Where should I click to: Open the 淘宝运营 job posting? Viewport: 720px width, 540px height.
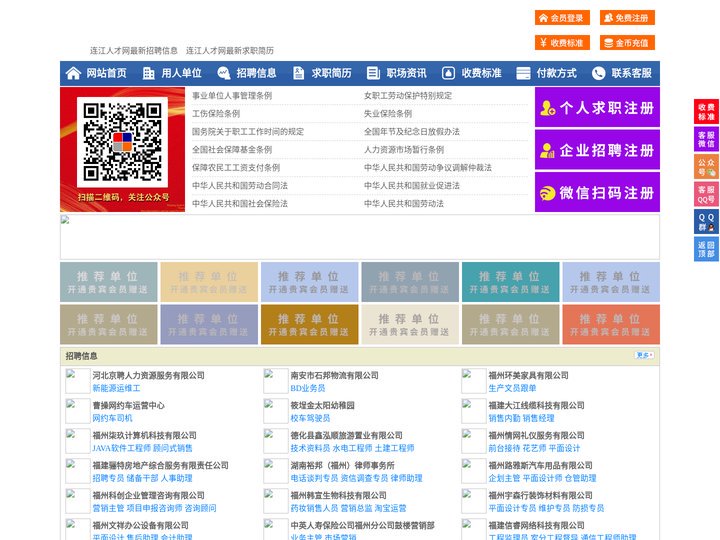pos(390,508)
